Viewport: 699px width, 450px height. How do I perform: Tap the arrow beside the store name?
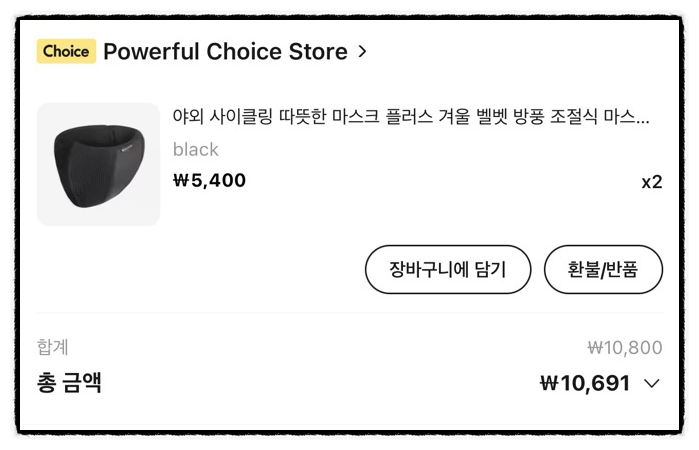click(x=362, y=51)
